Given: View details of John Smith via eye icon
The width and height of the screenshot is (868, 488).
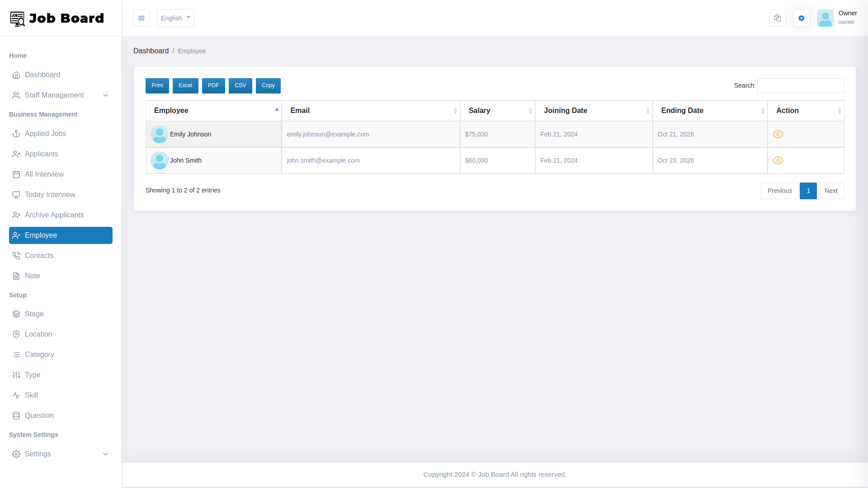Looking at the screenshot, I should 778,160.
